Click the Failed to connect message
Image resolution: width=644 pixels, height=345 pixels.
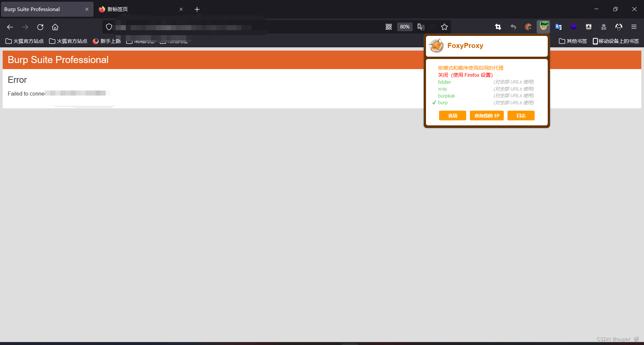pyautogui.click(x=59, y=94)
